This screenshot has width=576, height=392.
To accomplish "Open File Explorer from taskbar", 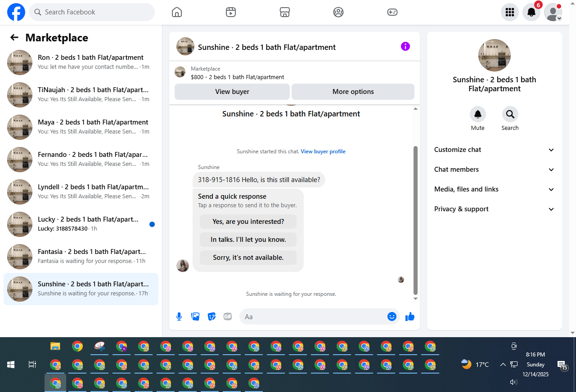I will tap(55, 346).
